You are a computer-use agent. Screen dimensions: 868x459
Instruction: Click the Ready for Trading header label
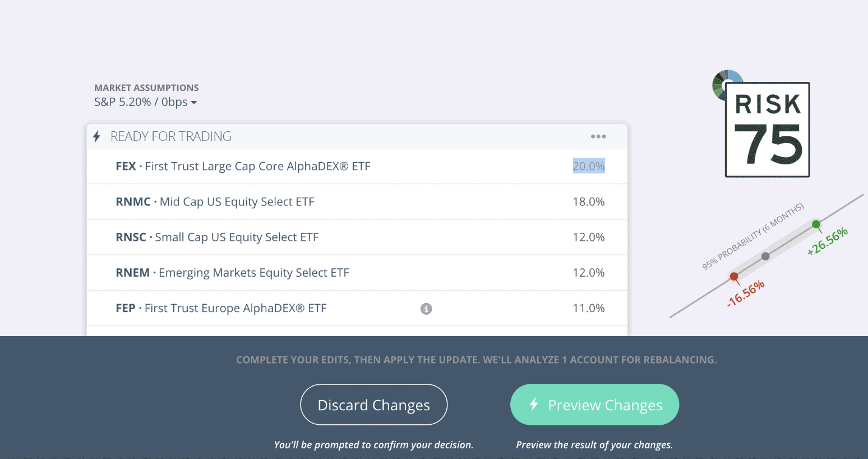click(171, 136)
